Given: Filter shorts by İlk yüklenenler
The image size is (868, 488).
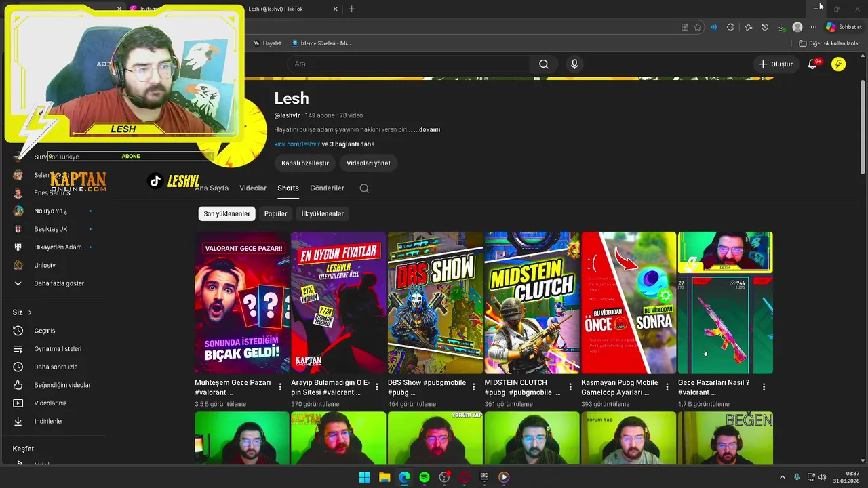Looking at the screenshot, I should [x=323, y=213].
